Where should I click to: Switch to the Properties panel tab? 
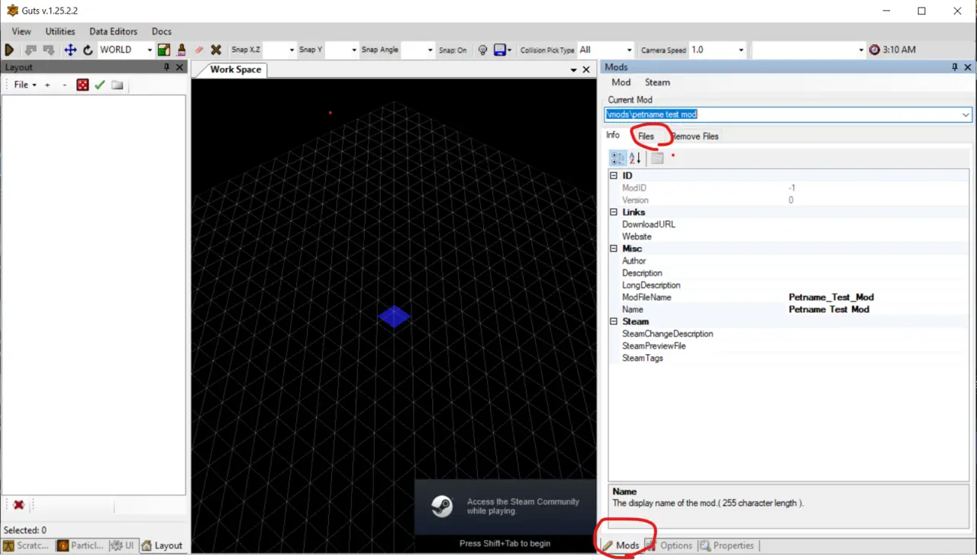pyautogui.click(x=727, y=546)
